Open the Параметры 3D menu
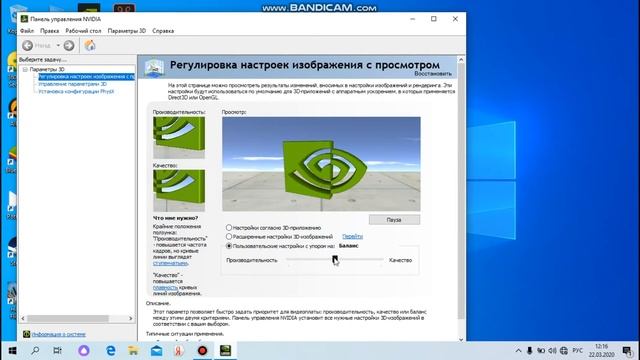The image size is (640, 360). click(127, 31)
